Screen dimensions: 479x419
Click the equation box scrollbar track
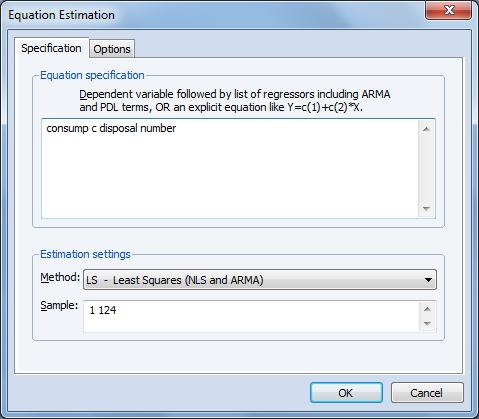pyautogui.click(x=426, y=169)
